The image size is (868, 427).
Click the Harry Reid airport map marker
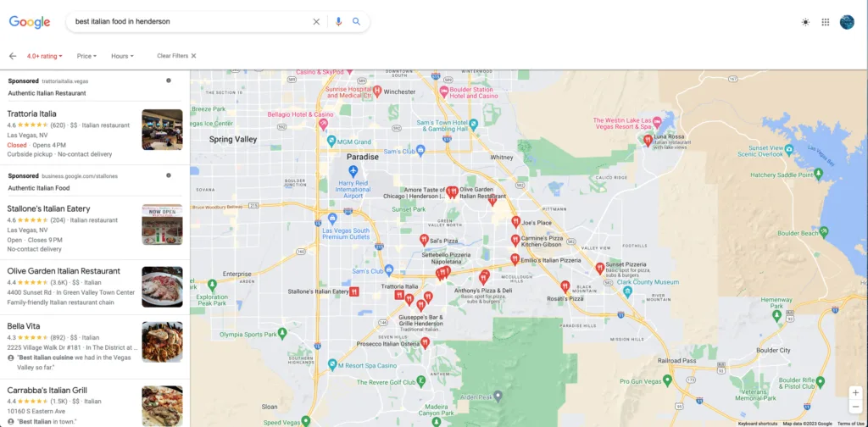click(x=353, y=169)
